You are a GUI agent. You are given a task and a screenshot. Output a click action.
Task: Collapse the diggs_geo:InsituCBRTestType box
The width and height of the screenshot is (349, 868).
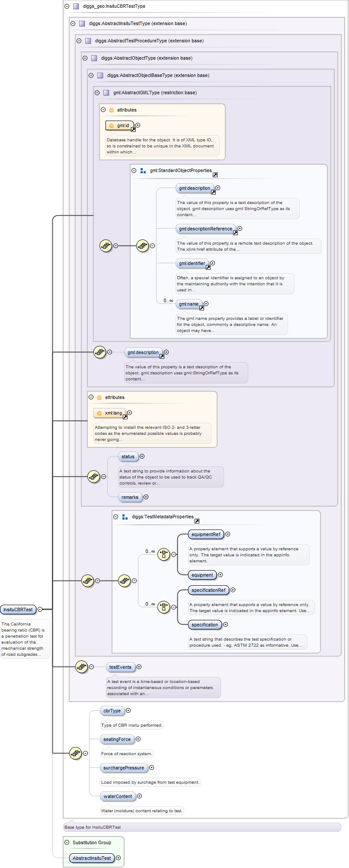pos(67,6)
